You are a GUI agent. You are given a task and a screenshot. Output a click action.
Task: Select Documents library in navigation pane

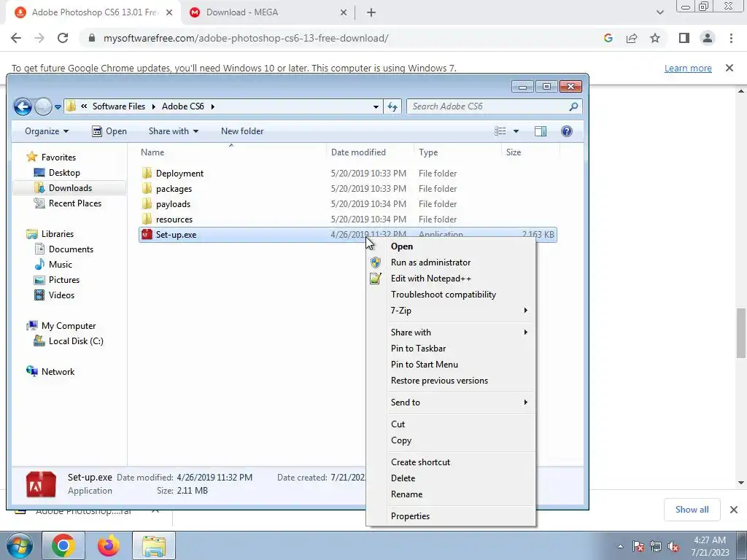coord(71,249)
